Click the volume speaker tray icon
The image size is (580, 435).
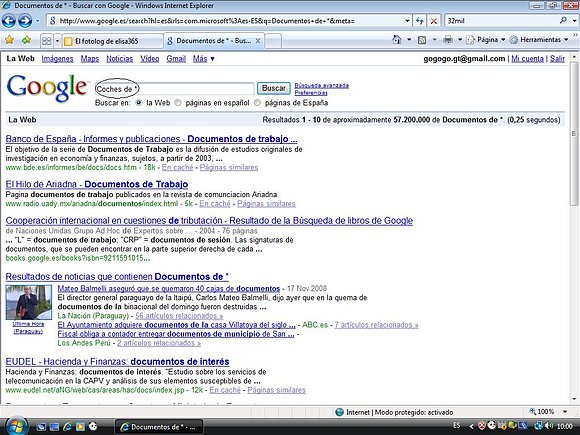click(549, 426)
